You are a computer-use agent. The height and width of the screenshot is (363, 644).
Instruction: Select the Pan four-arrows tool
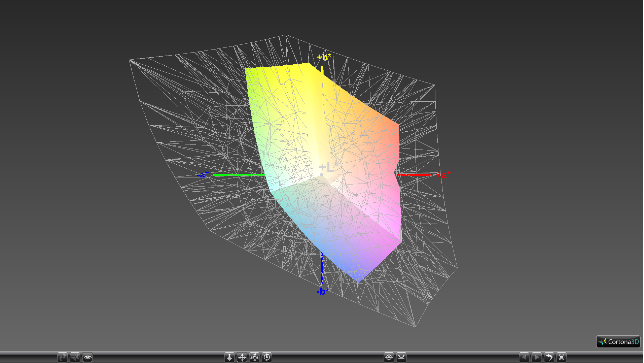pos(242,357)
